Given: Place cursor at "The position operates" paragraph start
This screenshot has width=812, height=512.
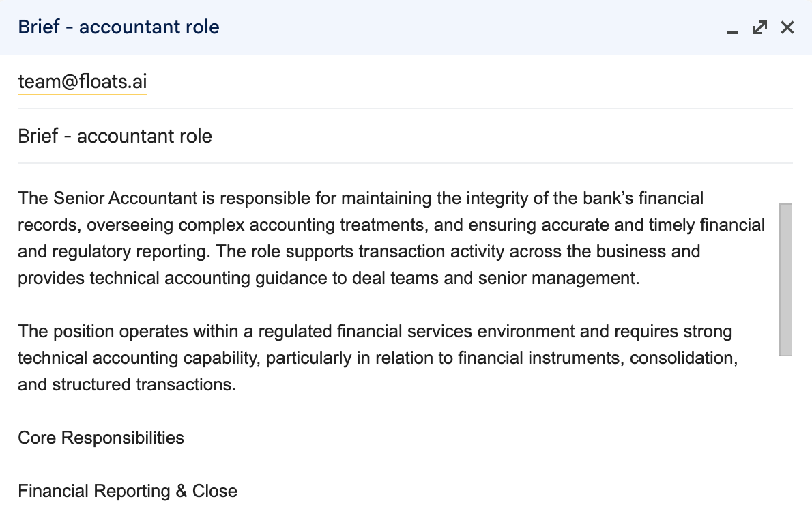Looking at the screenshot, I should point(19,332).
